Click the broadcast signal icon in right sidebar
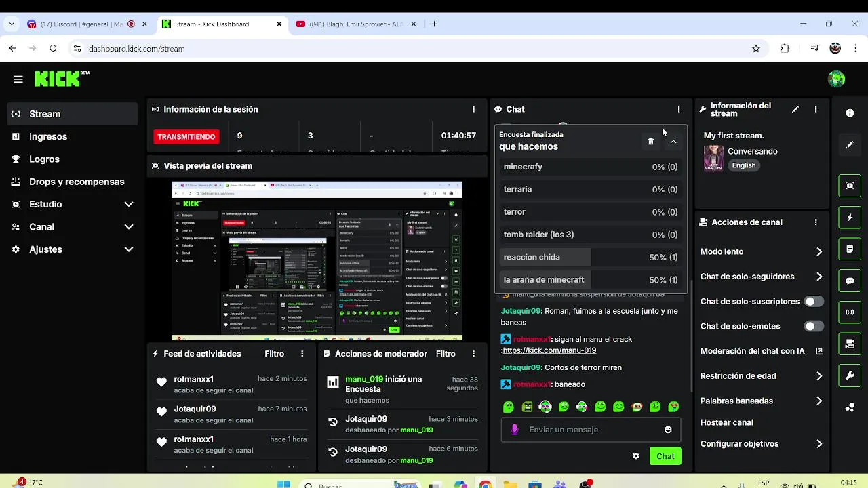The height and width of the screenshot is (488, 868). [x=850, y=312]
